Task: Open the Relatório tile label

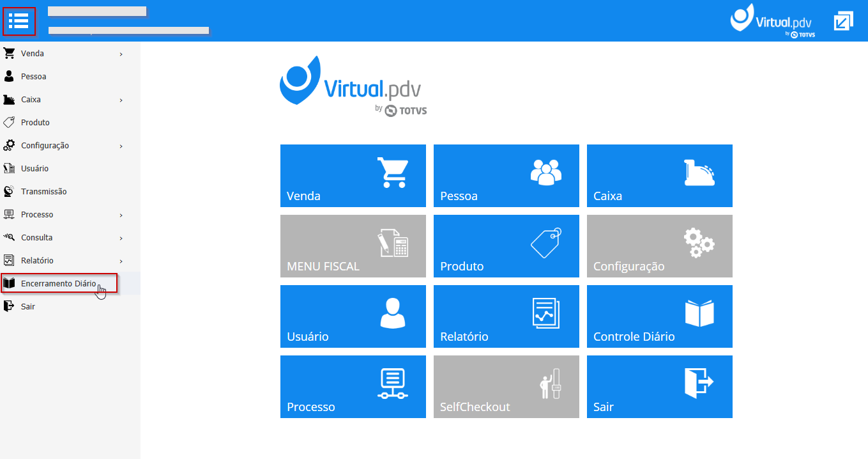Action: pyautogui.click(x=464, y=337)
